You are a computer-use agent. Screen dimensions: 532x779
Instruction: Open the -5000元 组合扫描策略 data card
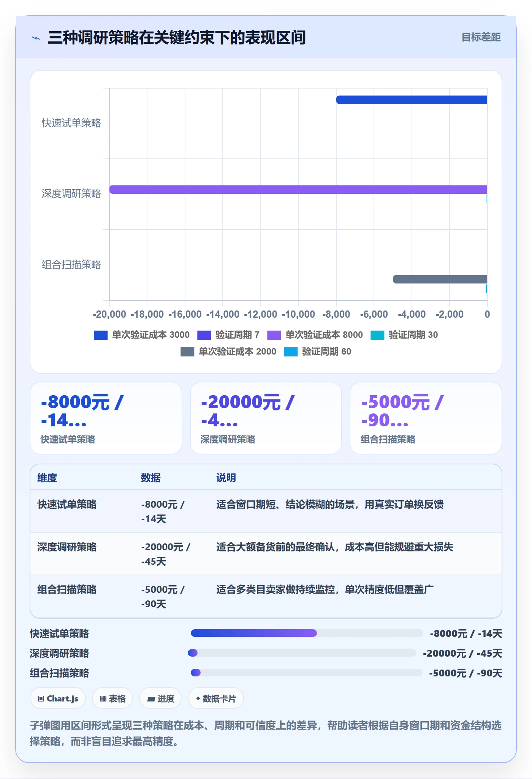click(x=426, y=418)
